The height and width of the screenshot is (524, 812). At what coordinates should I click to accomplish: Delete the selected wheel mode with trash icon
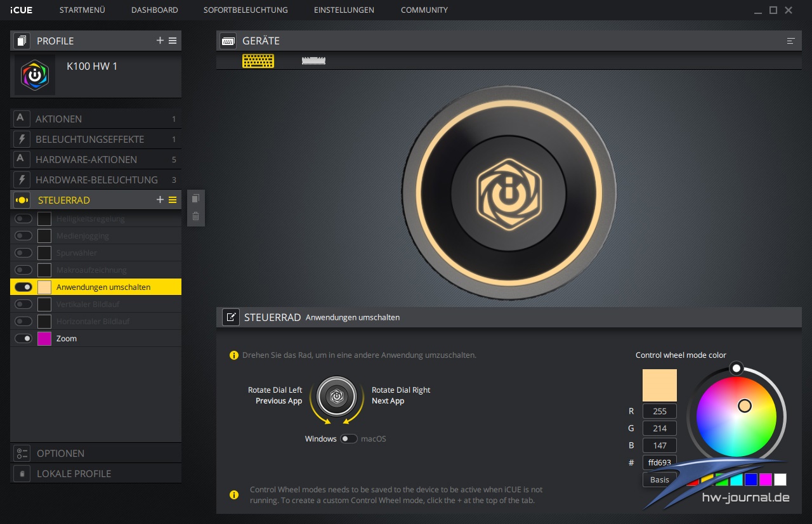(195, 216)
